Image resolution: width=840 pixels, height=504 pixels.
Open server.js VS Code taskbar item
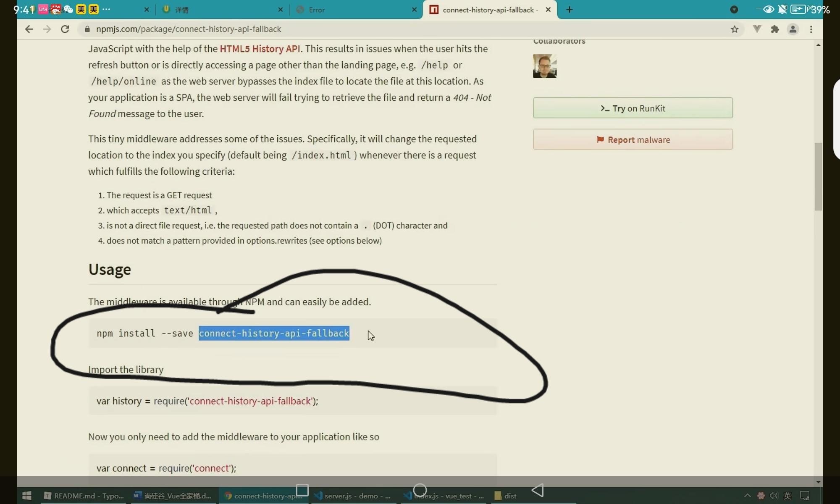coord(352,496)
